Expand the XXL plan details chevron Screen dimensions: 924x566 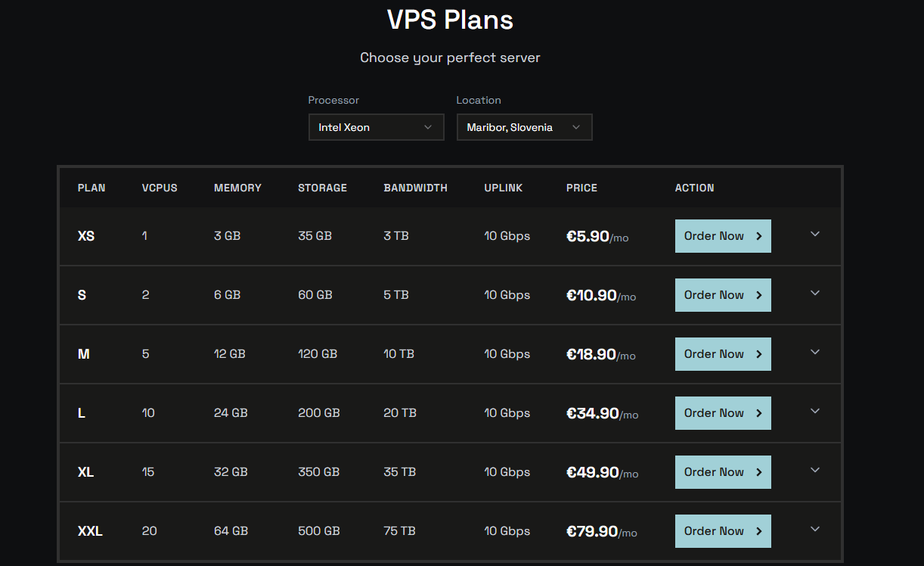[815, 530]
